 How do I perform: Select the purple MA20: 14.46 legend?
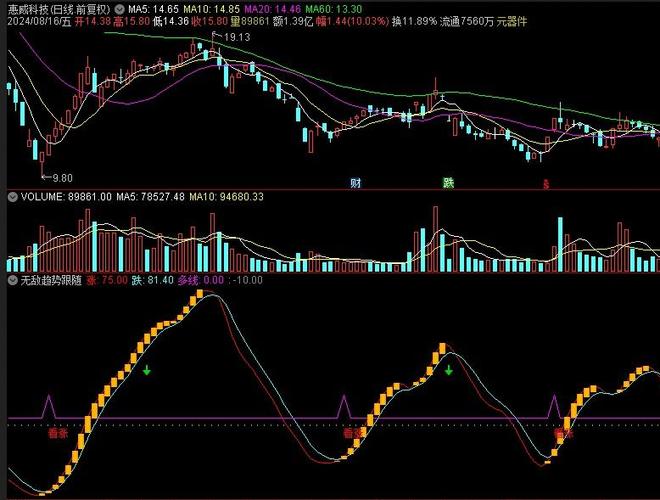point(273,9)
